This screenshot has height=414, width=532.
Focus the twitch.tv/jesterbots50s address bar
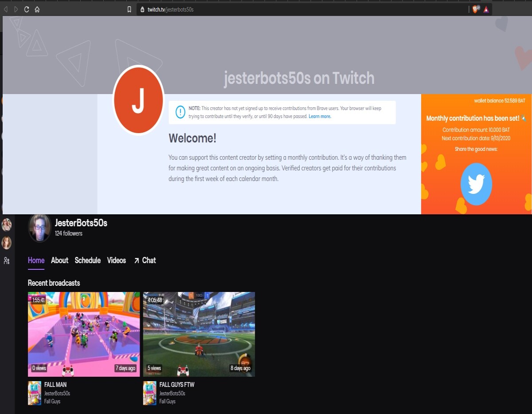coord(301,9)
